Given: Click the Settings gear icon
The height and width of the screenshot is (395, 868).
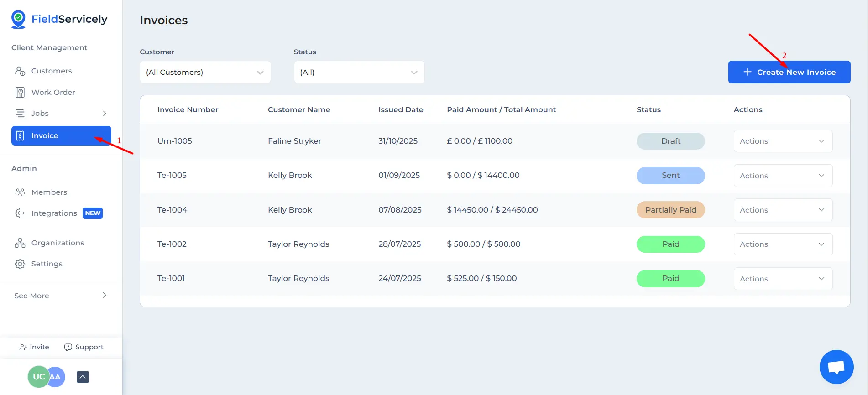Looking at the screenshot, I should click(x=20, y=264).
